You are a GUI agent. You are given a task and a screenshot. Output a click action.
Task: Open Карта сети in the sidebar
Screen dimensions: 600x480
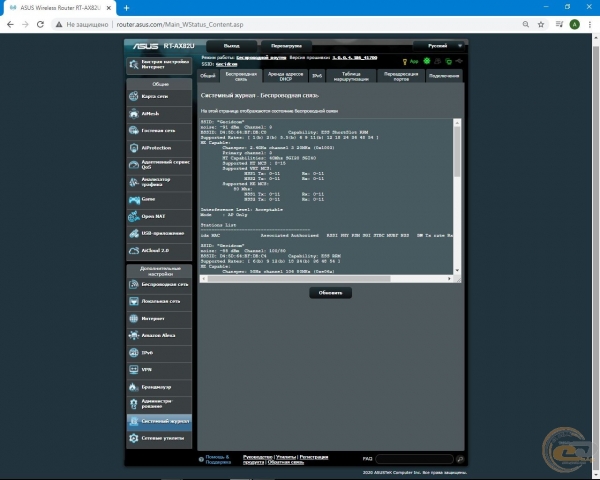click(159, 96)
